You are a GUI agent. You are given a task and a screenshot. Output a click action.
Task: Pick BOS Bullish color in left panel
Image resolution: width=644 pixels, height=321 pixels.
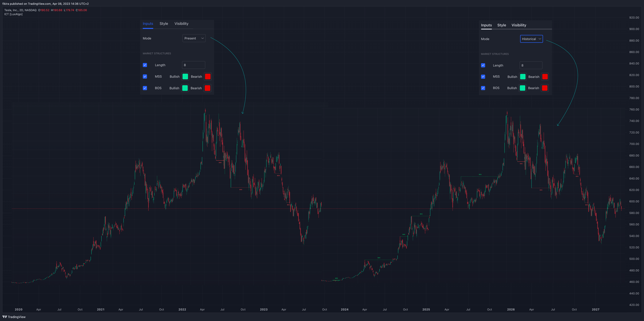tap(185, 88)
